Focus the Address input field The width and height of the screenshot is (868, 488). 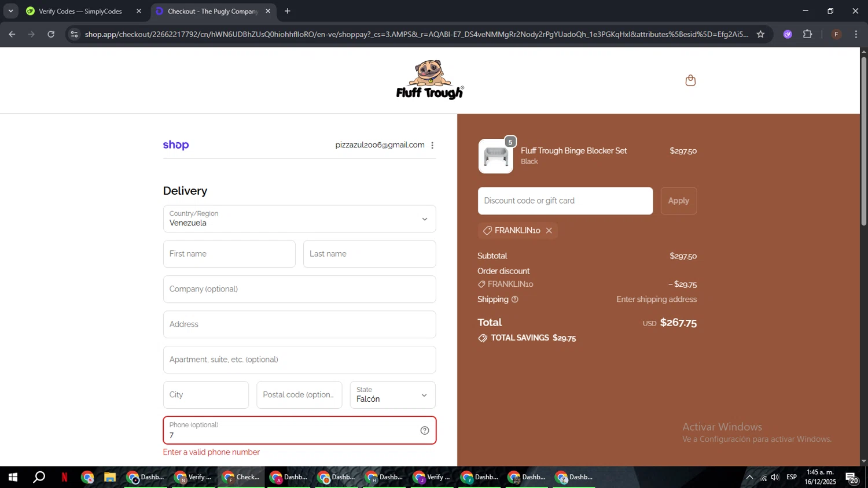pos(299,324)
